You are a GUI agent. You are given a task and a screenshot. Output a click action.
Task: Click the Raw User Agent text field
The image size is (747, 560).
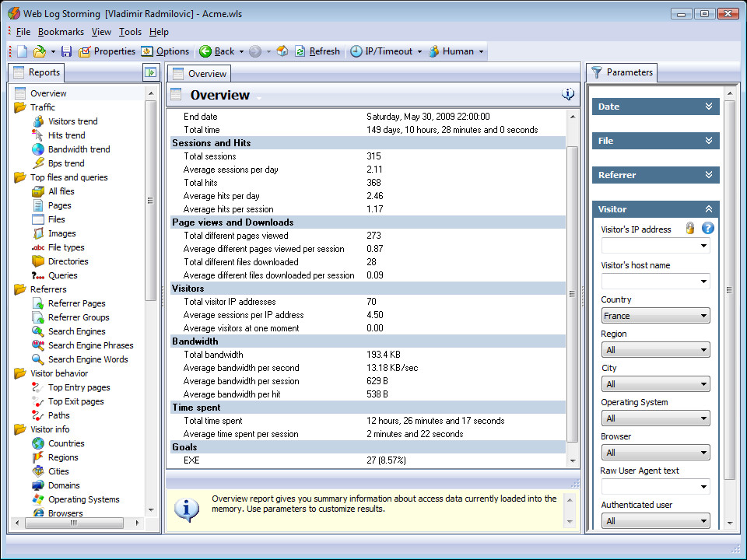tap(655, 487)
